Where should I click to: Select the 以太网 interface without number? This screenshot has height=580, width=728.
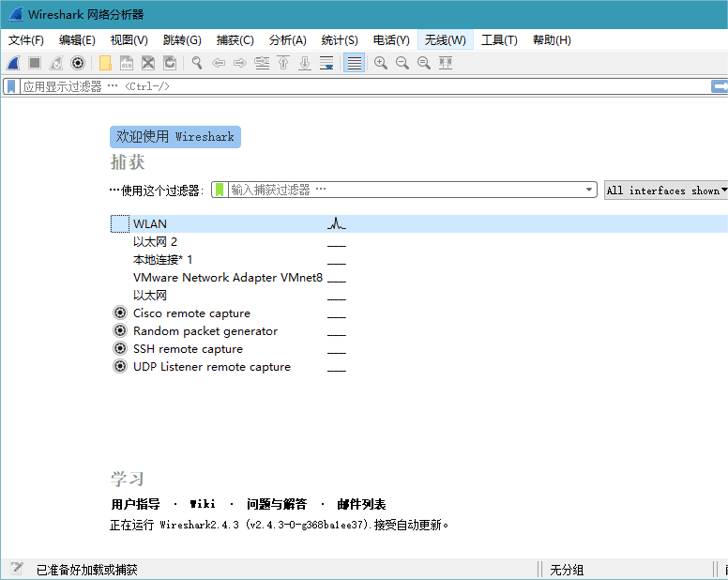pos(149,296)
